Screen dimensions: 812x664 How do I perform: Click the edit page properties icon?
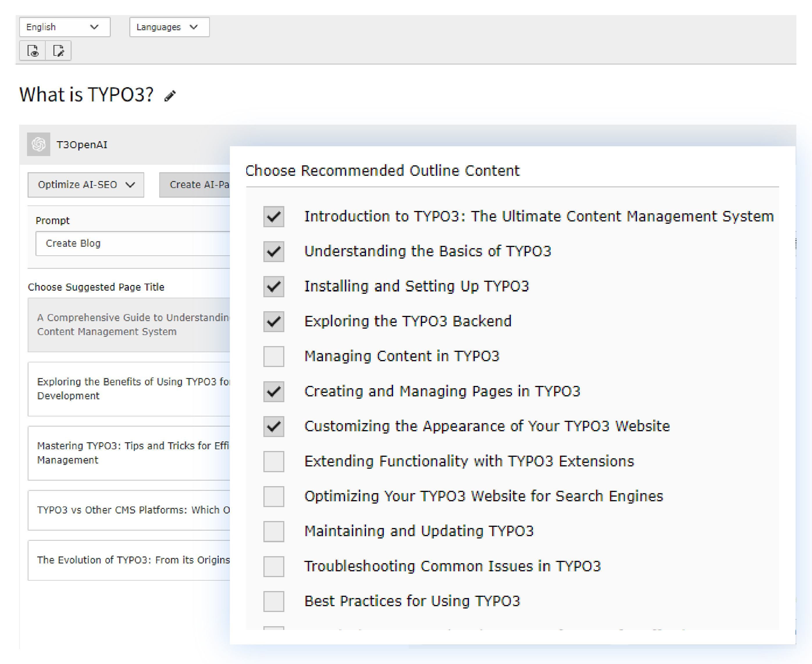[x=58, y=51]
